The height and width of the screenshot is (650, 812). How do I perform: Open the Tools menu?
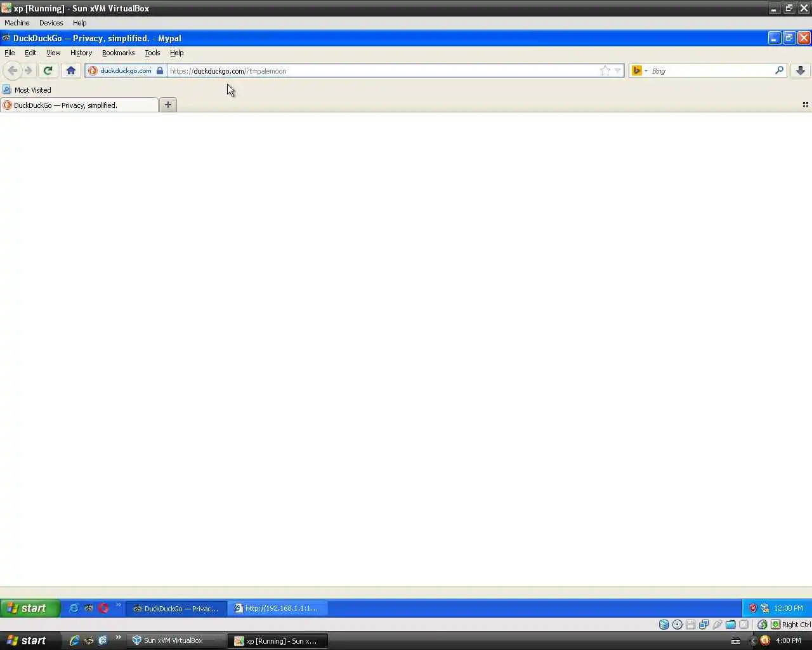[x=152, y=53]
